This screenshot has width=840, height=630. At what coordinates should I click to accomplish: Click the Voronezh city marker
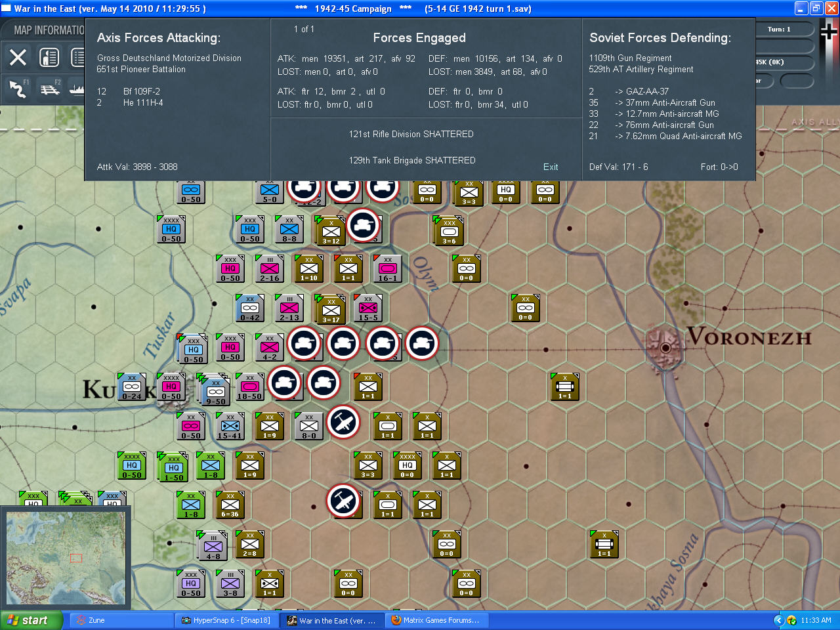pos(666,346)
